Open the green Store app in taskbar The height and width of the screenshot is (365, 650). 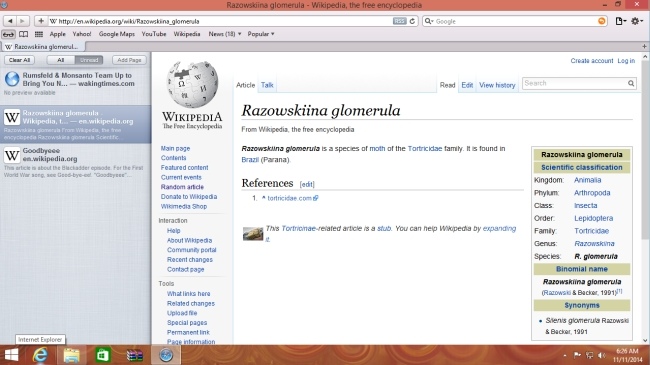(102, 355)
